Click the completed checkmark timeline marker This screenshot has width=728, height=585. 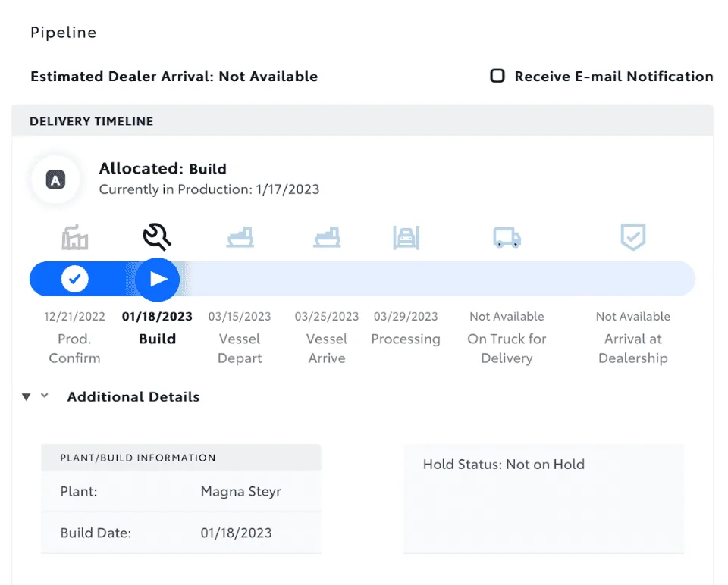click(x=75, y=279)
